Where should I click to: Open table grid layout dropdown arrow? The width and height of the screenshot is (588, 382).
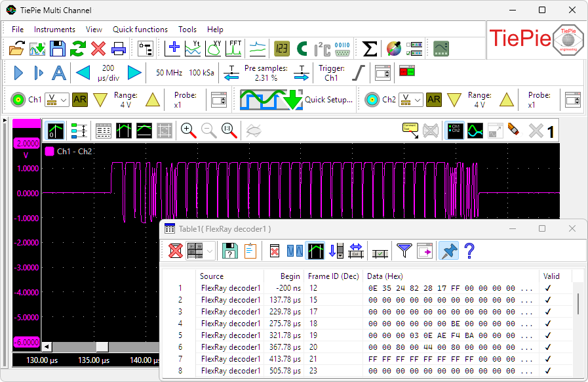(x=210, y=251)
